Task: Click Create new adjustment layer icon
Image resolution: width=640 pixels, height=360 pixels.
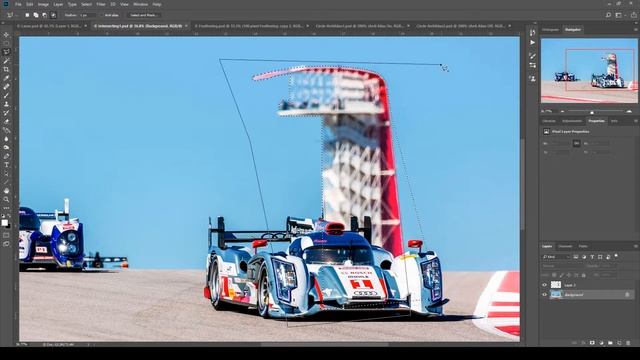Action: (601, 343)
